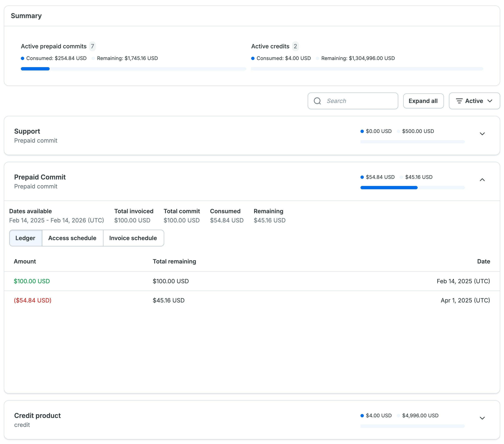Click the Active prepaid commits count badge
The width and height of the screenshot is (504, 444).
pos(92,46)
